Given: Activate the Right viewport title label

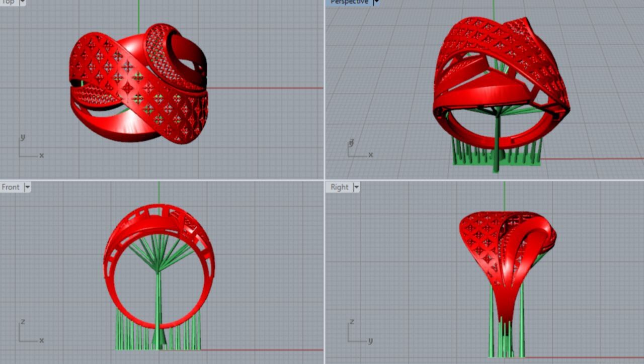Looking at the screenshot, I should point(339,187).
